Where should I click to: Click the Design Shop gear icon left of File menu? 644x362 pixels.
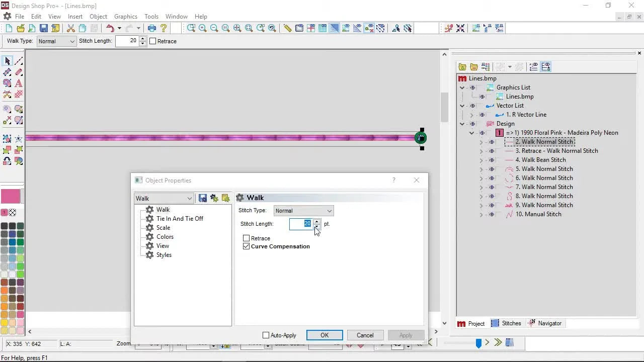click(x=7, y=17)
